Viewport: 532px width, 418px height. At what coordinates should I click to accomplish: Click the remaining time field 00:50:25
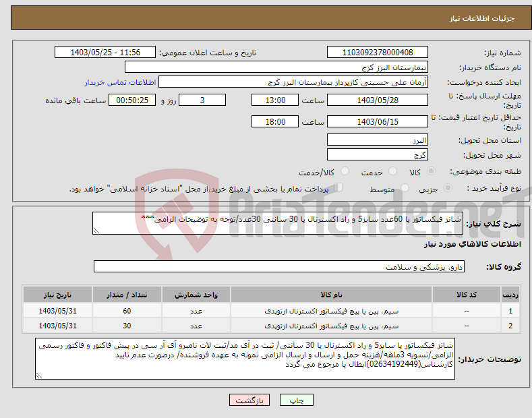[x=132, y=100]
